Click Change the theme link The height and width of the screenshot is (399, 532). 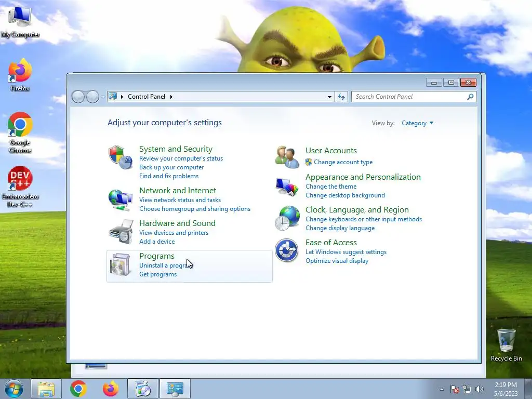tap(331, 187)
